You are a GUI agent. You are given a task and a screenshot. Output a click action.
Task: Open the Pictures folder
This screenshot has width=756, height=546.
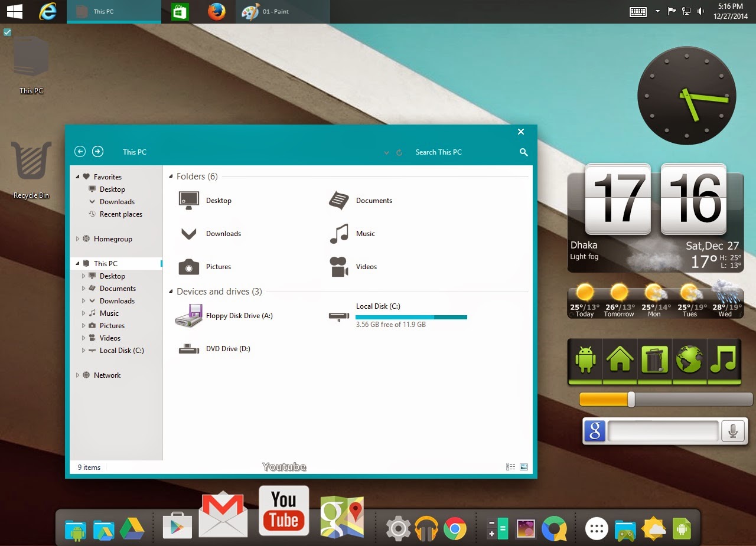coord(204,267)
